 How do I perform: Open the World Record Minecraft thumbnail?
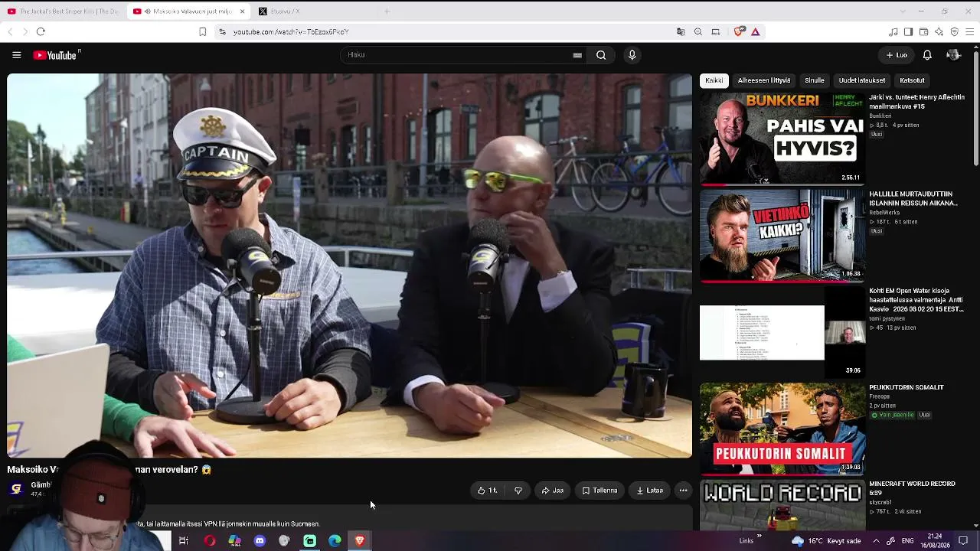tap(782, 504)
